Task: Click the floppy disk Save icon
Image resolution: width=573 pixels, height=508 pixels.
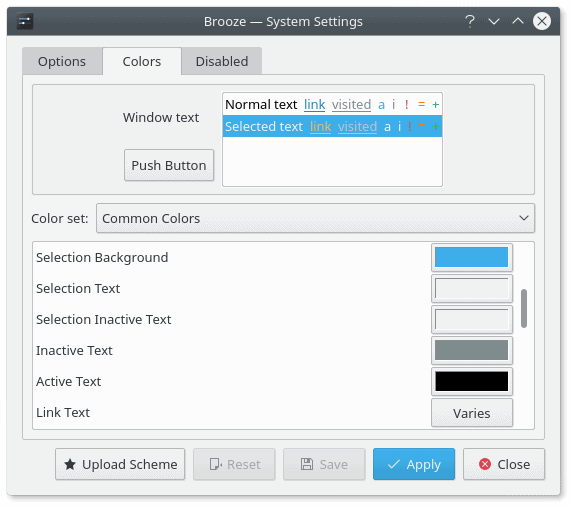Action: (x=307, y=464)
